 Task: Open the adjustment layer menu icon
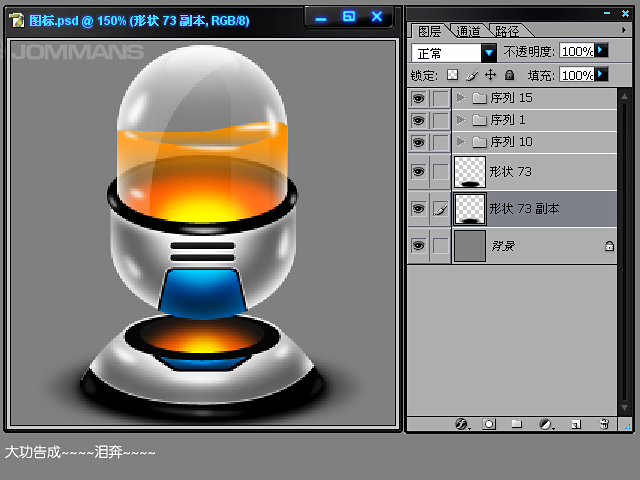tap(546, 424)
